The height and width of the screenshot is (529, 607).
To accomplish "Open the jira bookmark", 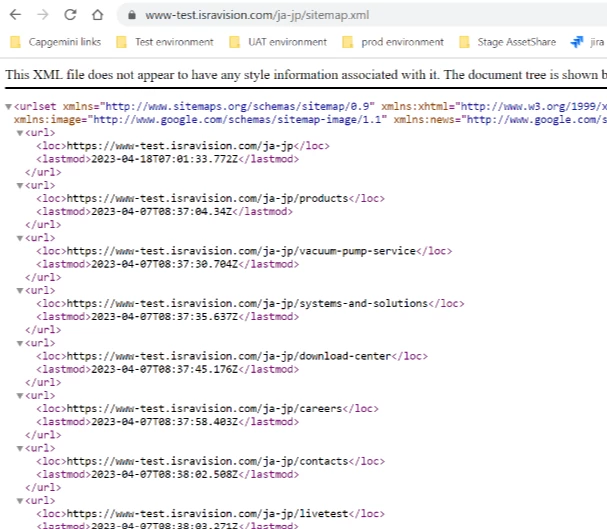I will (588, 42).
